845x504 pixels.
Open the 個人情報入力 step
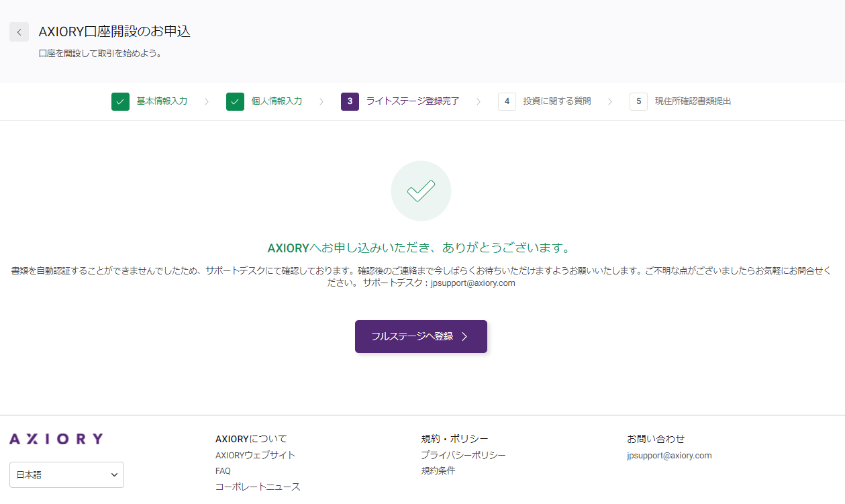tap(277, 101)
